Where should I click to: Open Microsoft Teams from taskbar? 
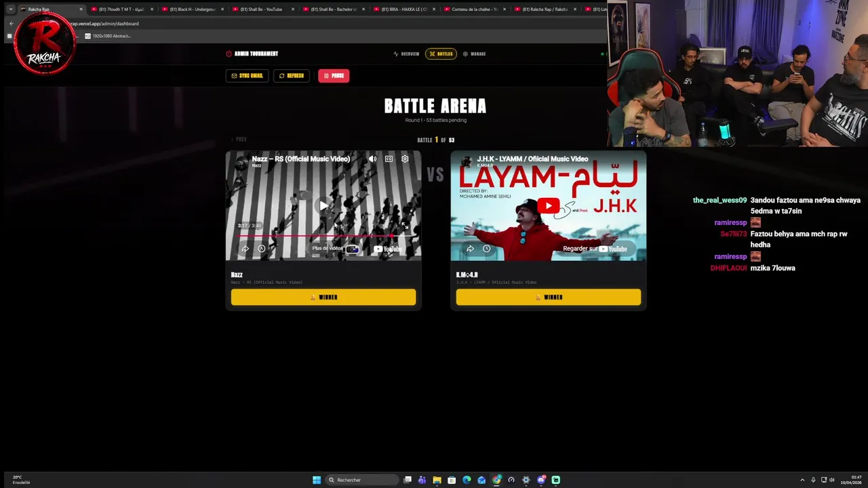422,480
